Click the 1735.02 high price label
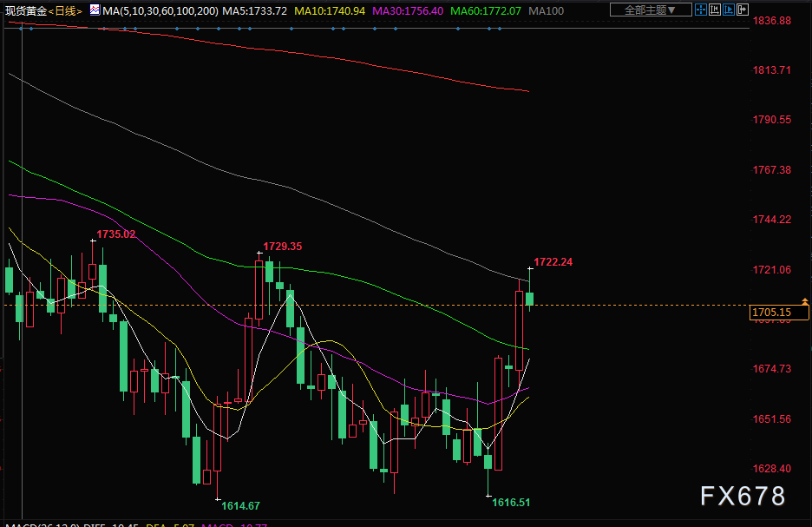 pyautogui.click(x=116, y=234)
